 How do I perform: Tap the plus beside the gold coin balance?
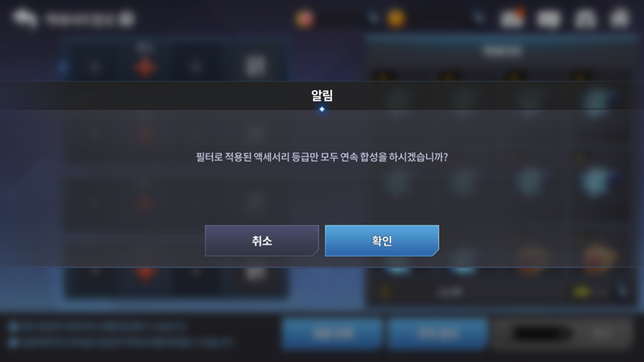pos(478,18)
